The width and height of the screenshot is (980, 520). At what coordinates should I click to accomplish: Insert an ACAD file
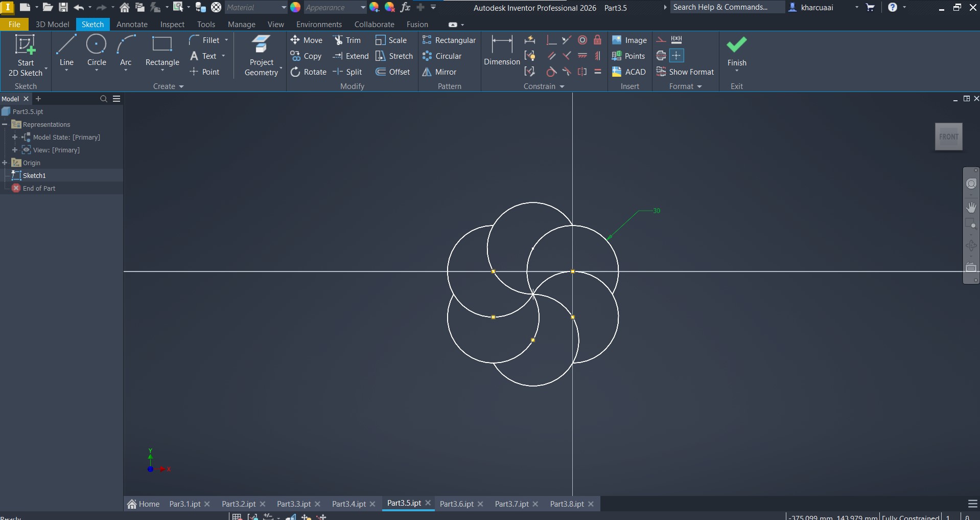629,72
